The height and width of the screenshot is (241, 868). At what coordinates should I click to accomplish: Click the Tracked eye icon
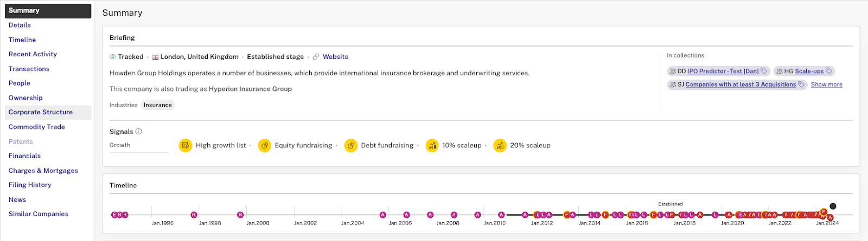(113, 57)
